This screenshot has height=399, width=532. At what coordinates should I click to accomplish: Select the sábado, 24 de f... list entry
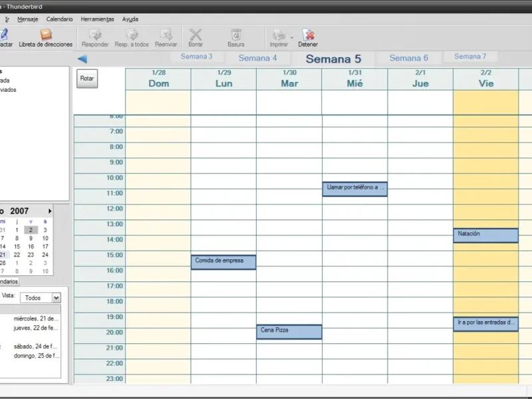[36, 346]
